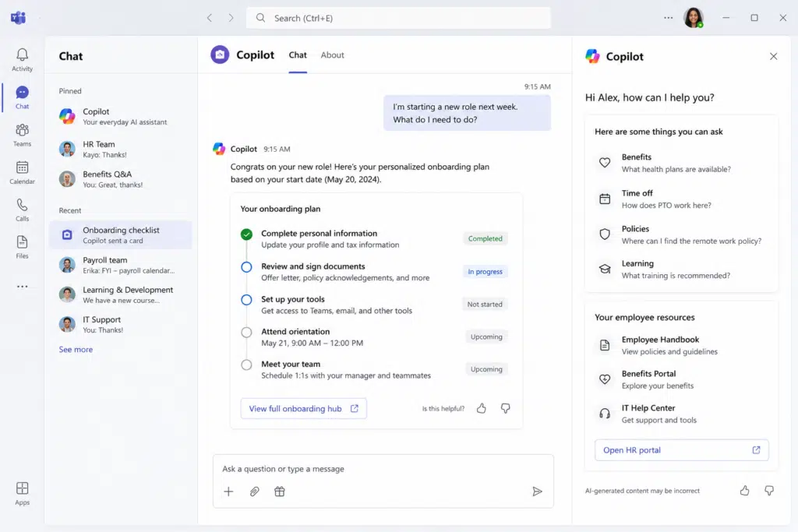Click the In progress status badge
798x532 pixels.
tap(485, 272)
